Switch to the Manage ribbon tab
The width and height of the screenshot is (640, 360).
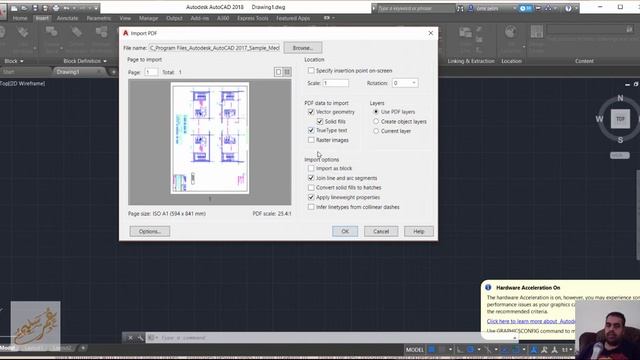148,18
